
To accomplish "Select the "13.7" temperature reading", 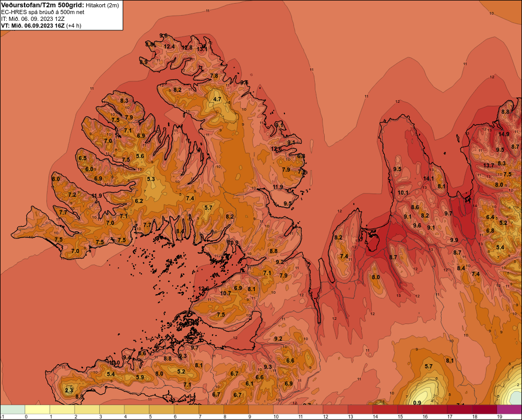I will [489, 165].
